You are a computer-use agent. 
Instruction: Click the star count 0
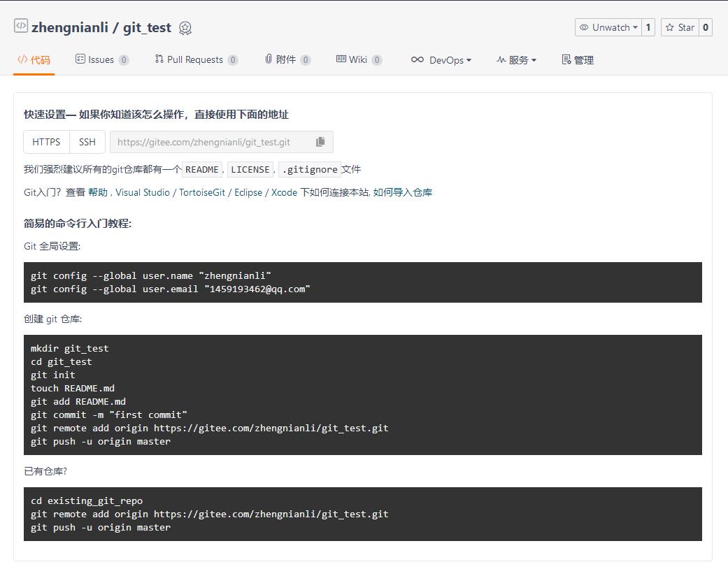click(706, 27)
